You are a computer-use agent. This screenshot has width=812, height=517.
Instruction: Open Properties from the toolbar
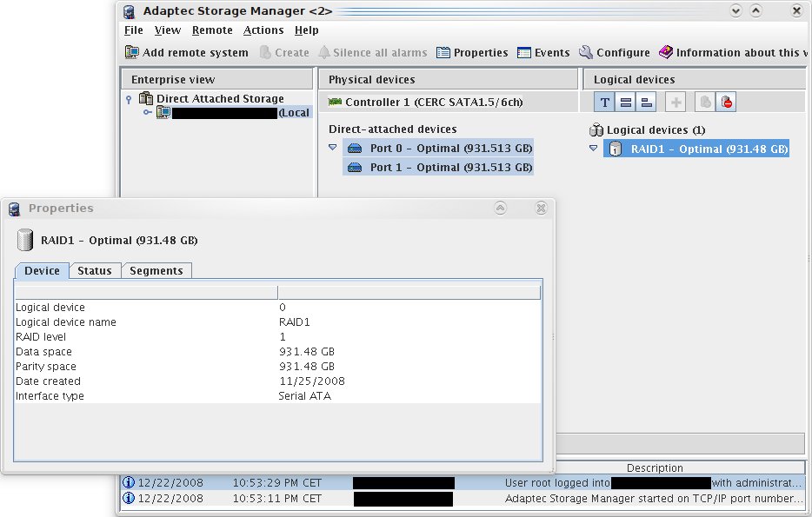[x=472, y=52]
